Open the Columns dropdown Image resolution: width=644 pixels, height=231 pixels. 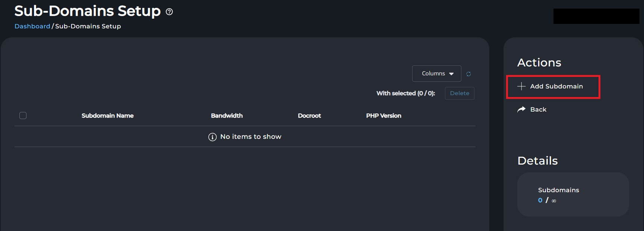pos(437,74)
